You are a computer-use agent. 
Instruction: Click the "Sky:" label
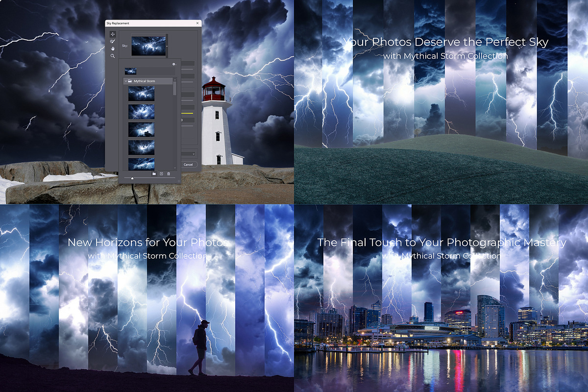[124, 46]
